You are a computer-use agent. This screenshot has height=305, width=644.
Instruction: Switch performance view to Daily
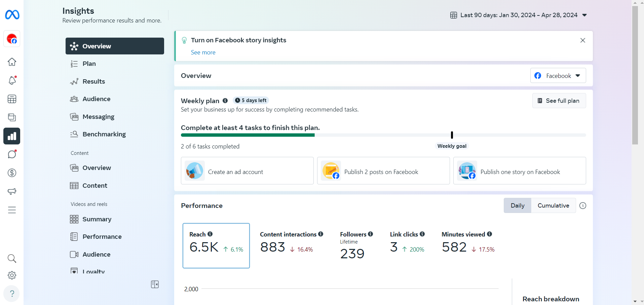click(x=517, y=206)
